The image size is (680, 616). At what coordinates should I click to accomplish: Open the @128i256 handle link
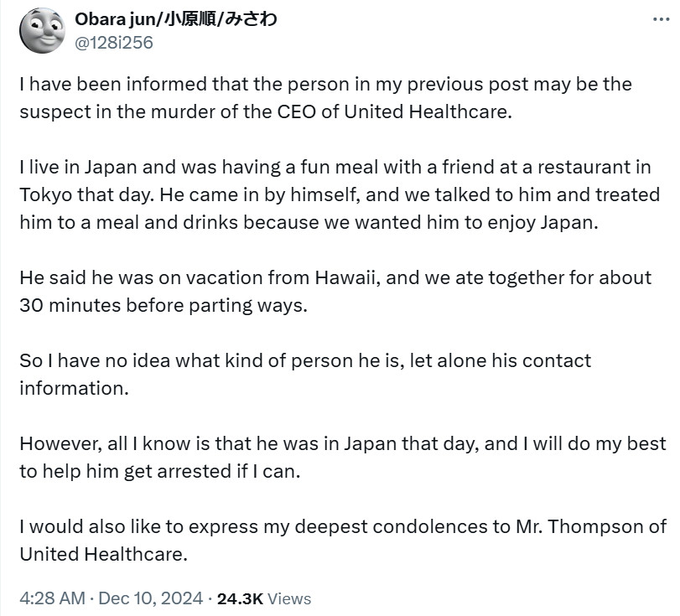[114, 43]
